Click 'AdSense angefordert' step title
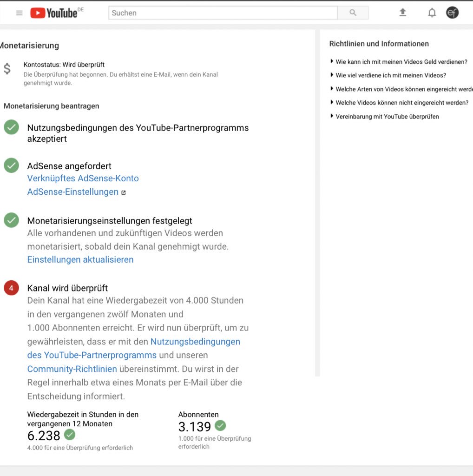 tap(69, 166)
